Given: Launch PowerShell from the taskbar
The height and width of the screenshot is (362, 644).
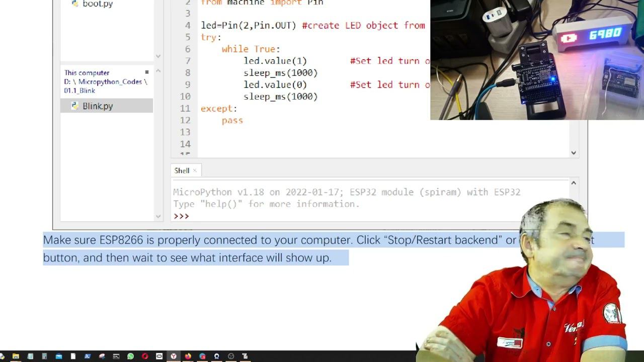Looking at the screenshot, I should [88, 356].
